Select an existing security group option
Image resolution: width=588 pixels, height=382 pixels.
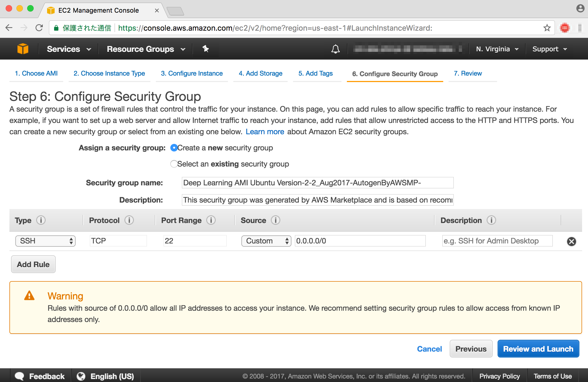click(x=174, y=164)
